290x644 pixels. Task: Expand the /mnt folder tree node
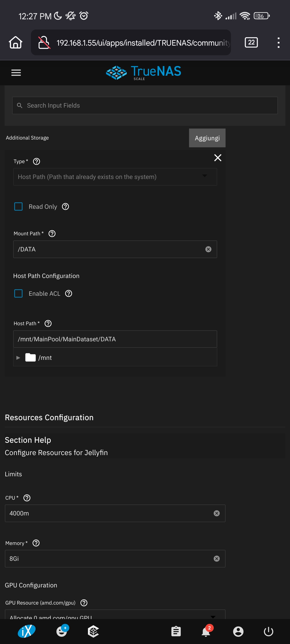coord(18,358)
